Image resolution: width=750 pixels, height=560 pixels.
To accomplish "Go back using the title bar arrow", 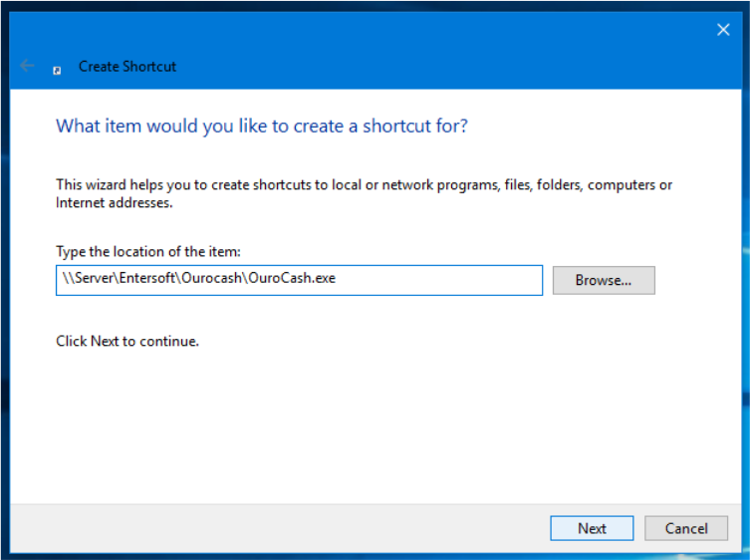I will pyautogui.click(x=27, y=66).
